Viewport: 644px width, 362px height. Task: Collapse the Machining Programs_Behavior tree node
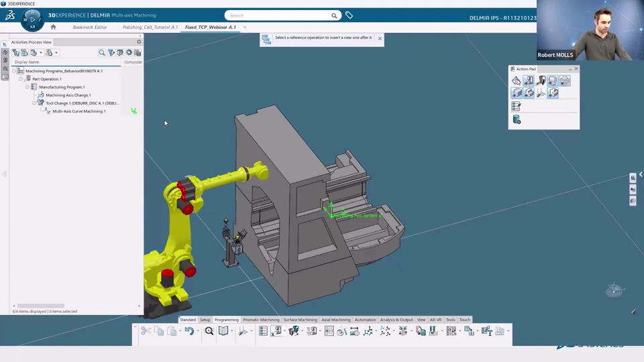pyautogui.click(x=14, y=70)
